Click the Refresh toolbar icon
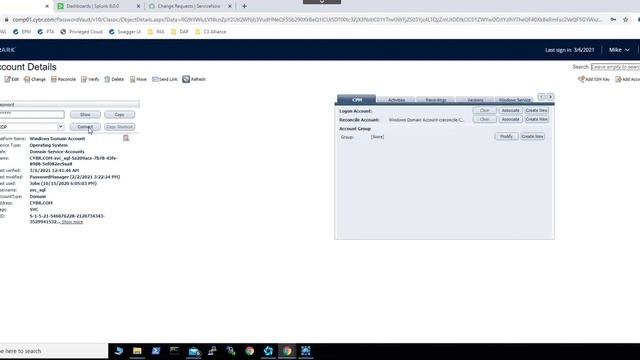Viewport: 640px width, 360px height. coord(186,79)
